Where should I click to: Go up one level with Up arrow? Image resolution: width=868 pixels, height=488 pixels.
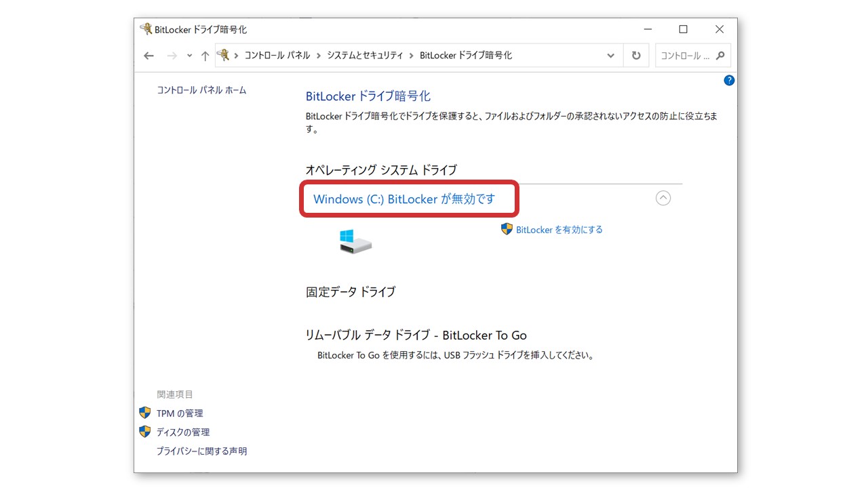click(x=205, y=56)
